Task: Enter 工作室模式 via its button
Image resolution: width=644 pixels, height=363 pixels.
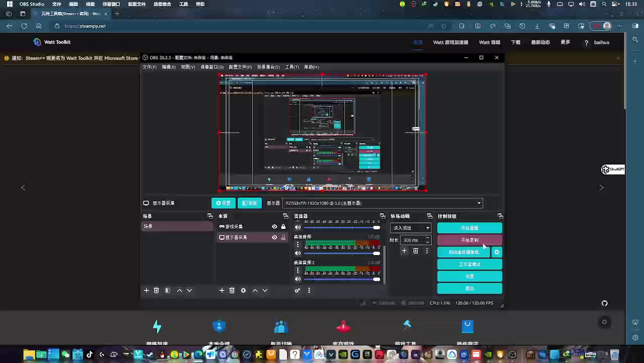Action: pyautogui.click(x=469, y=264)
